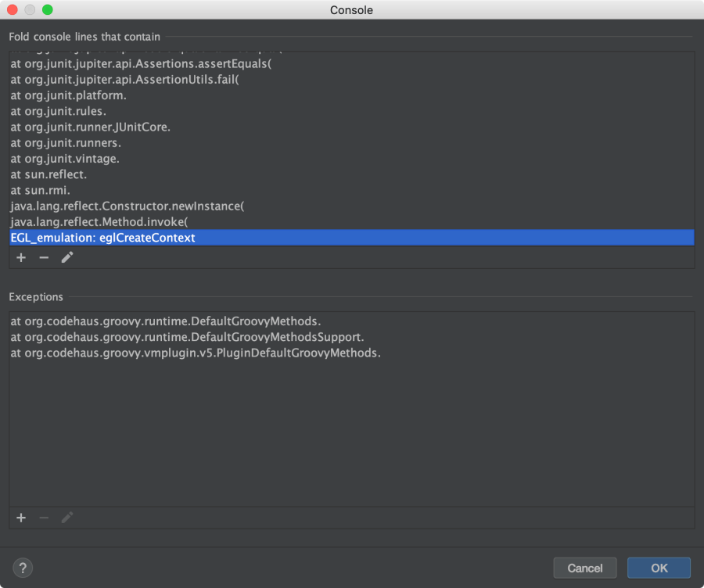Image resolution: width=704 pixels, height=588 pixels.
Task: Click the plus icon above the fold list divider
Action: click(20, 257)
